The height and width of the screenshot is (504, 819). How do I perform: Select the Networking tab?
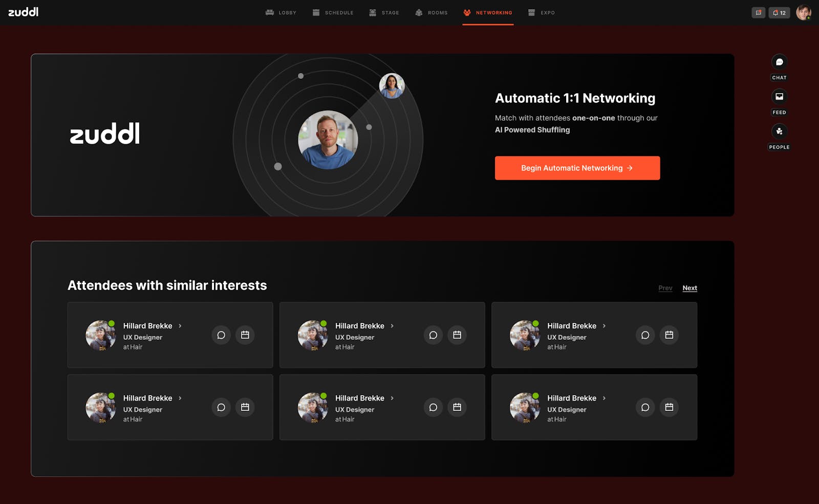click(x=488, y=13)
